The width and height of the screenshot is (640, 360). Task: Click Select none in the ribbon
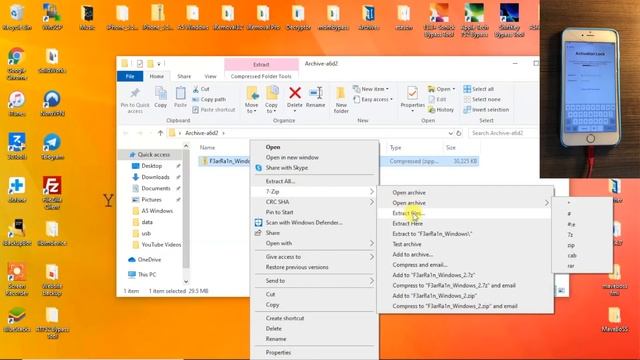[482, 99]
